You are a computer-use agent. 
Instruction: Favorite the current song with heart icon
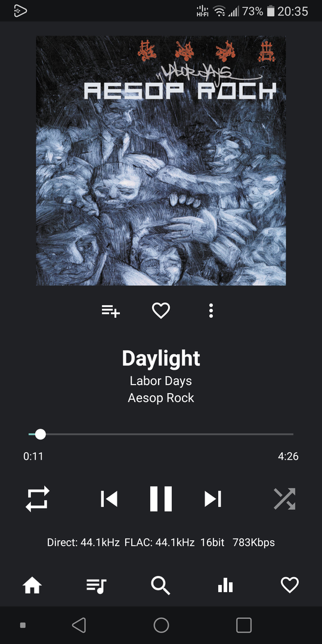pyautogui.click(x=161, y=311)
